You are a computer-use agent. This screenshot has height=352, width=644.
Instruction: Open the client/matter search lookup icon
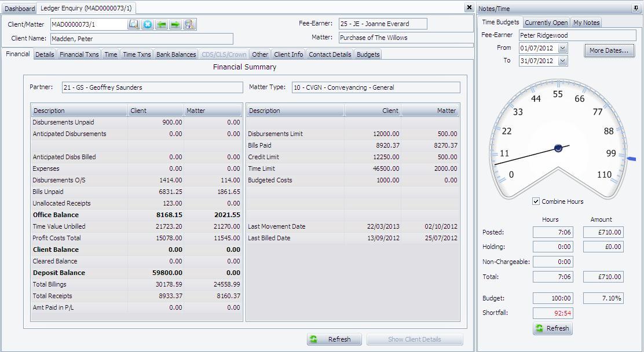[134, 24]
